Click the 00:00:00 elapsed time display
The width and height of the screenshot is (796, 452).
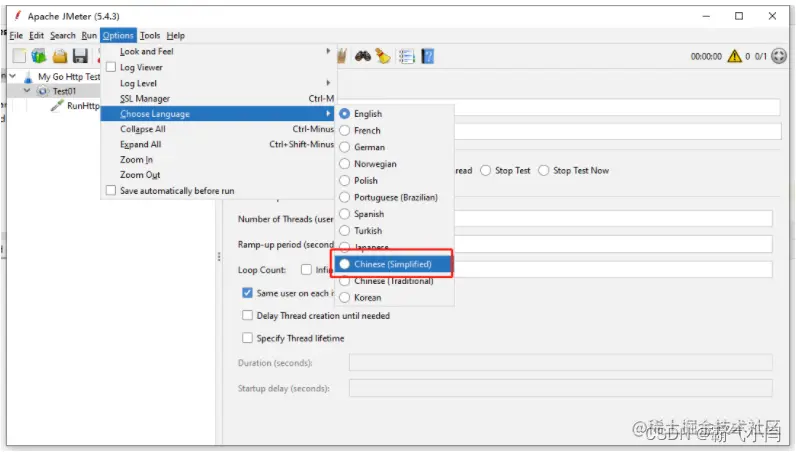tap(706, 56)
